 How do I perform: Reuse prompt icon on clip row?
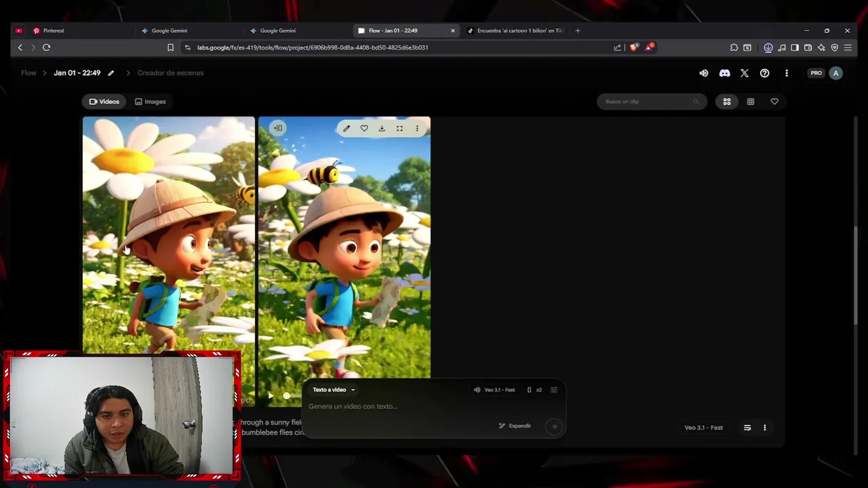click(747, 428)
